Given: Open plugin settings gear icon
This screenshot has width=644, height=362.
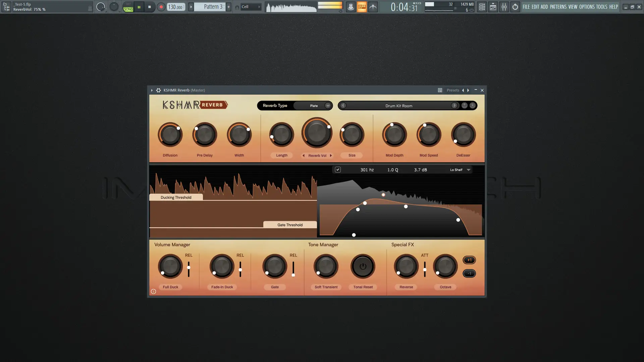Looking at the screenshot, I should click(159, 90).
